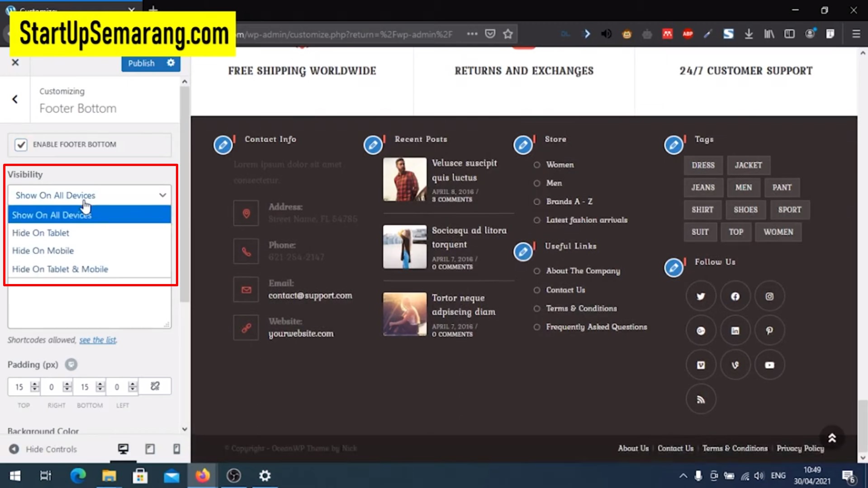Go back from Footer Bottom section

tap(15, 99)
